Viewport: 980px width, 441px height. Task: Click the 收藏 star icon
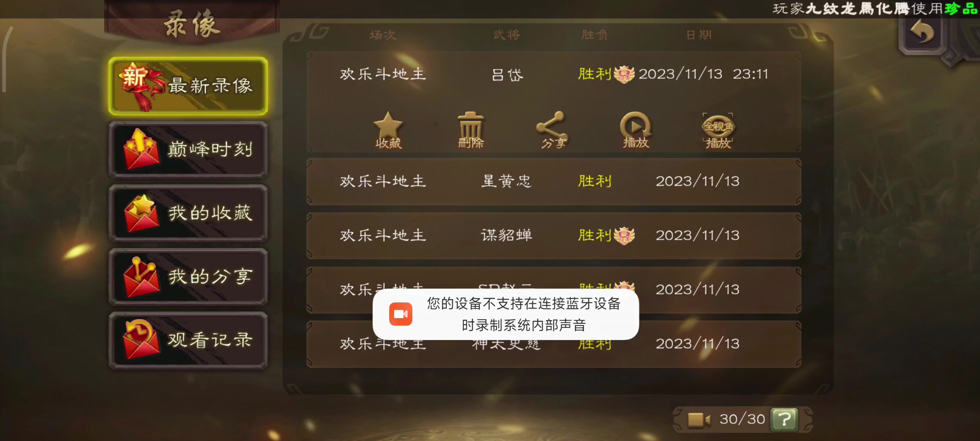coord(388,130)
